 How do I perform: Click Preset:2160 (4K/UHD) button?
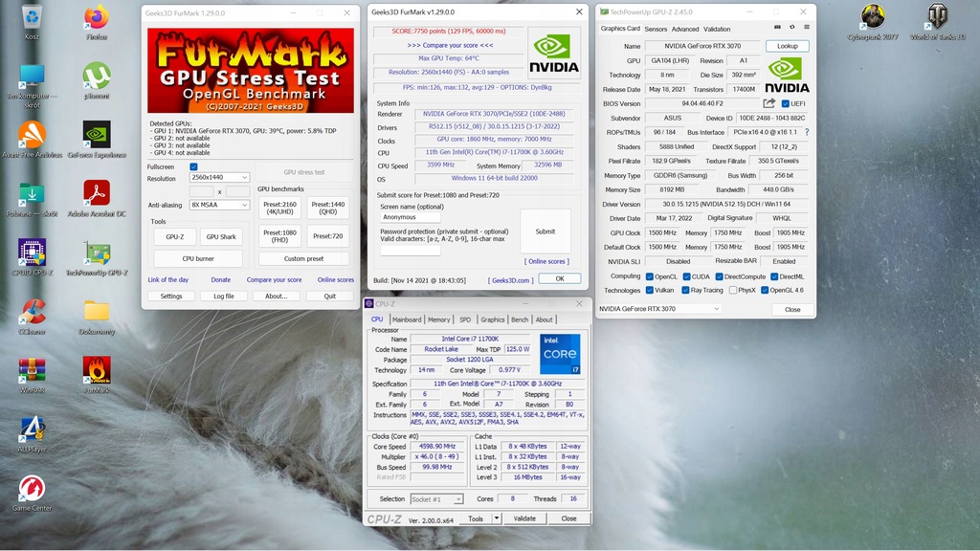point(280,208)
